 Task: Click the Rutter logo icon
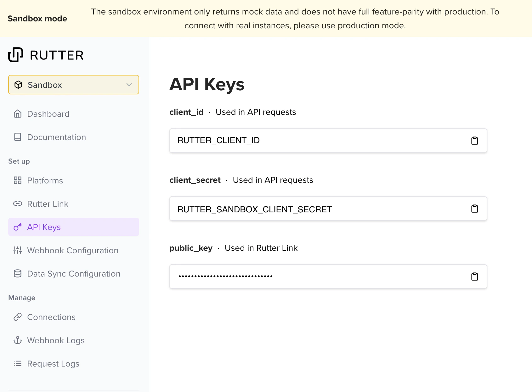pos(15,54)
